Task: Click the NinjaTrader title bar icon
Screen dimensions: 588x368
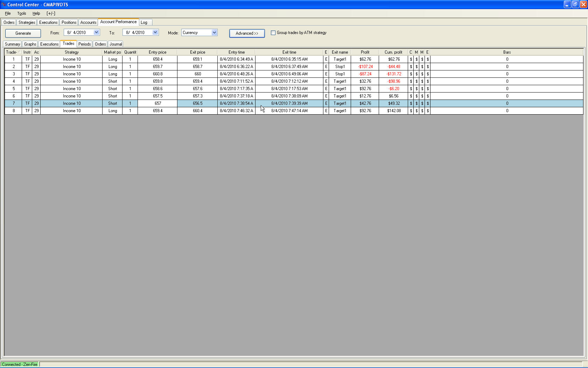Action: tap(3, 5)
